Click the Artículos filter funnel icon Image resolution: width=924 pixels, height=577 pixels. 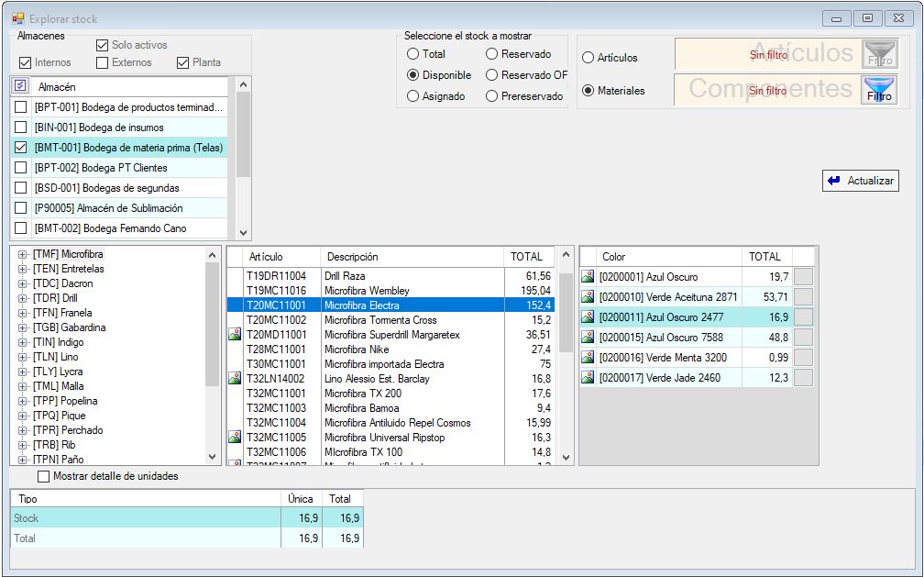click(879, 55)
